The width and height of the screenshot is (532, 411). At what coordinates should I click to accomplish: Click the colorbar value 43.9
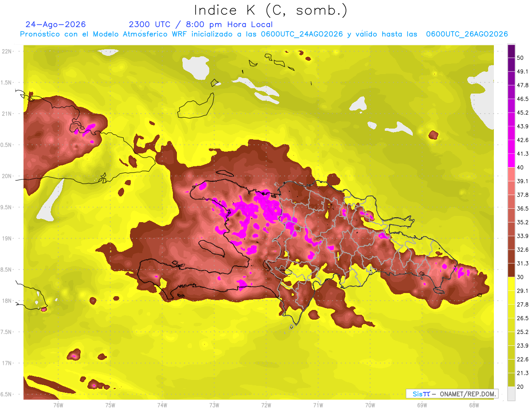click(523, 126)
